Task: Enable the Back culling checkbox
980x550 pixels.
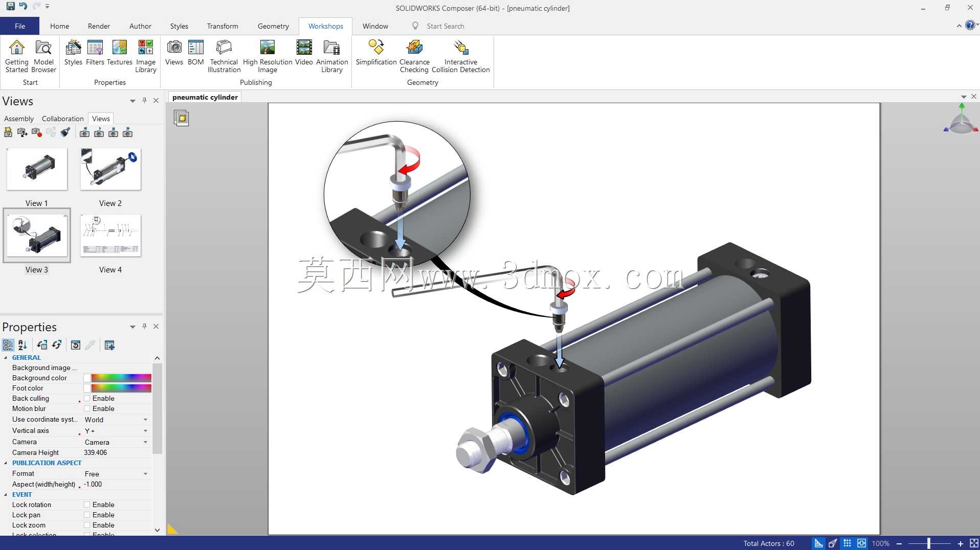Action: [87, 398]
